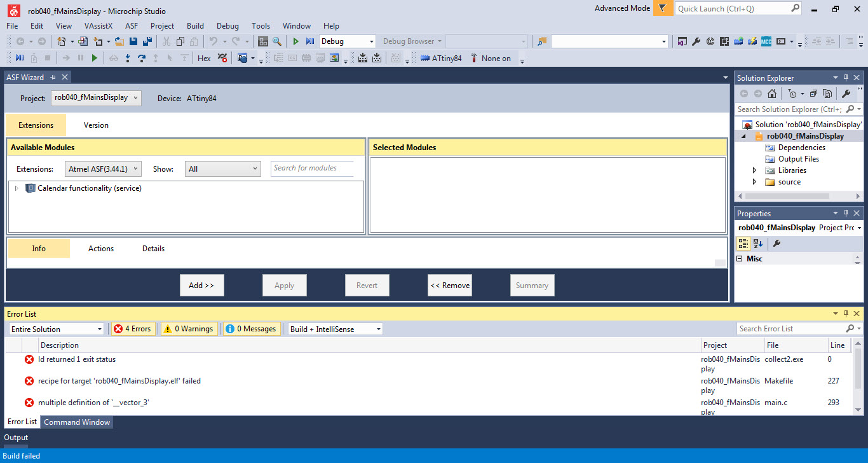Viewport: 868px width, 463px height.
Task: Click the Add >> button
Action: pos(201,286)
